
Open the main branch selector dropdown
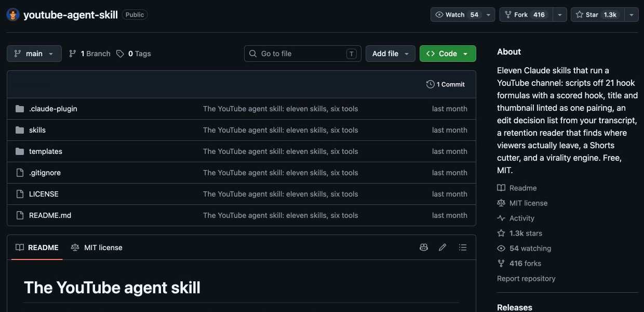[x=34, y=54]
